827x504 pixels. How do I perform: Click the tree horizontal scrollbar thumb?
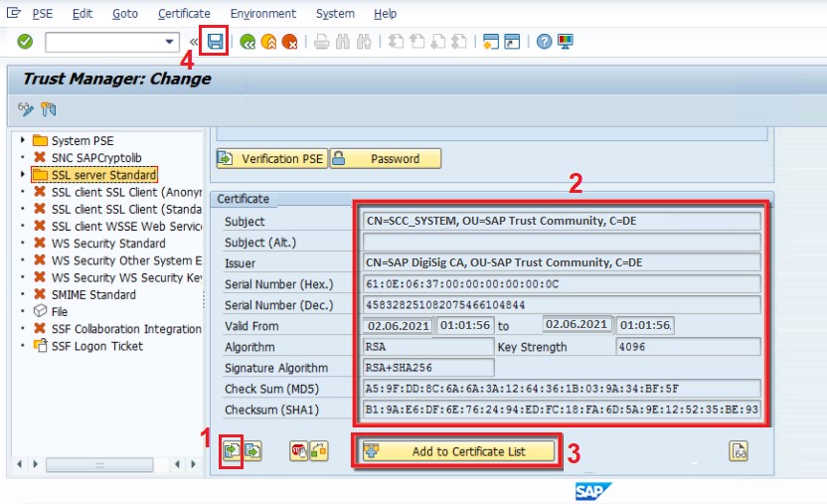(x=99, y=464)
